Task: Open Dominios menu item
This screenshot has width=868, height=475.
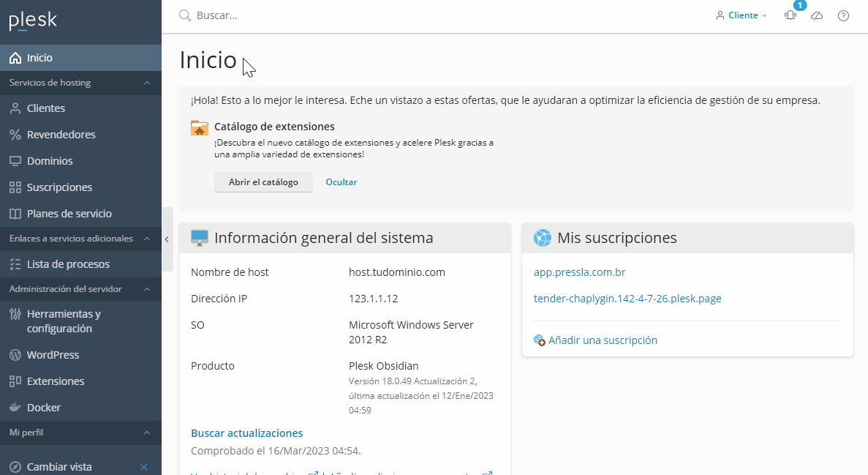Action: point(81,161)
